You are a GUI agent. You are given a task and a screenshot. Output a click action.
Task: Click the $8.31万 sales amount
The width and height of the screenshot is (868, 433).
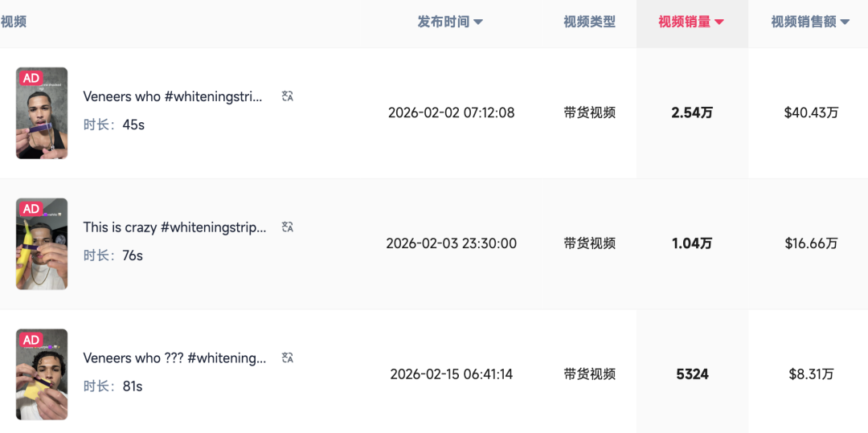pos(811,374)
